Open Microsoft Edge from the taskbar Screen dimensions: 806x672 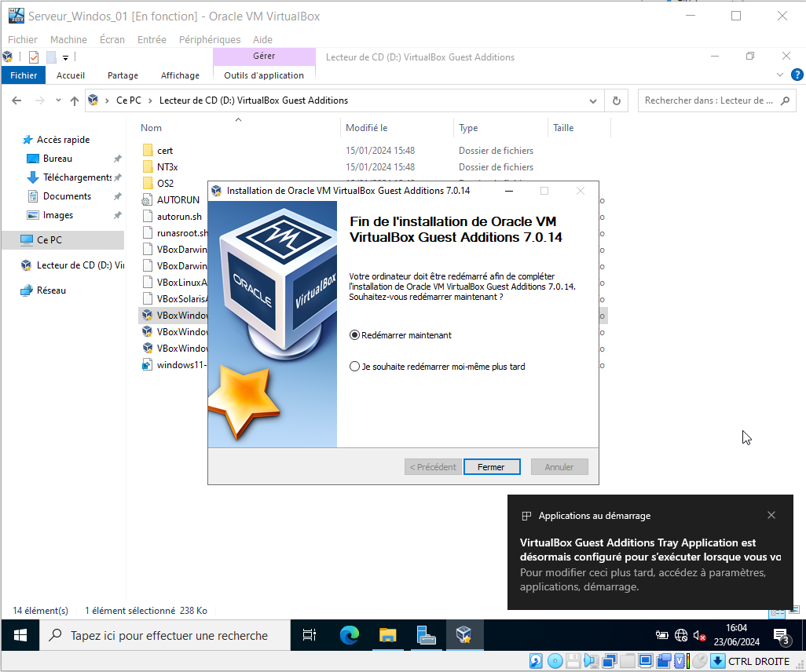pyautogui.click(x=349, y=635)
